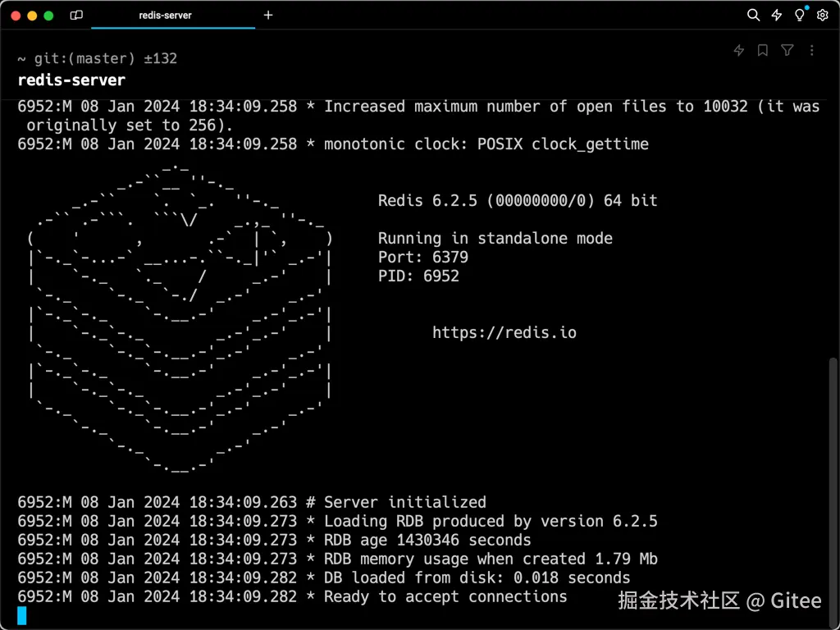Click 'Loading RDB produced by version 6.2.5' line
The width and height of the screenshot is (840, 630).
[337, 521]
